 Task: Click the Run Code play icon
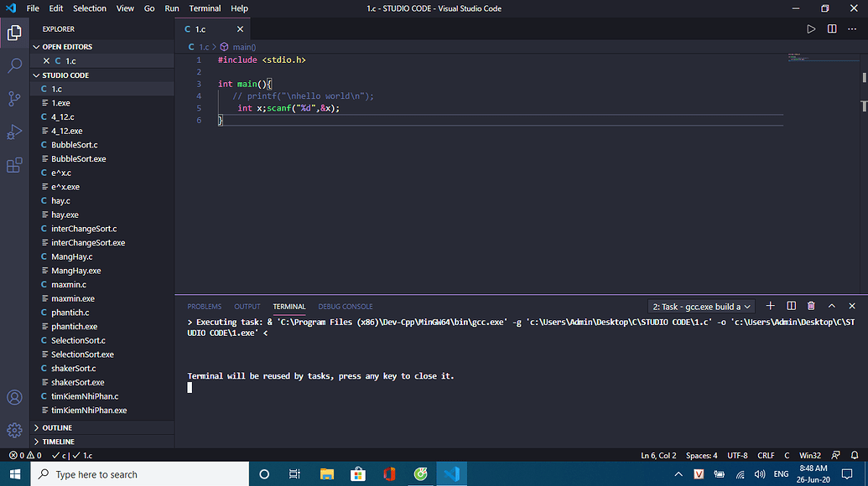point(811,28)
